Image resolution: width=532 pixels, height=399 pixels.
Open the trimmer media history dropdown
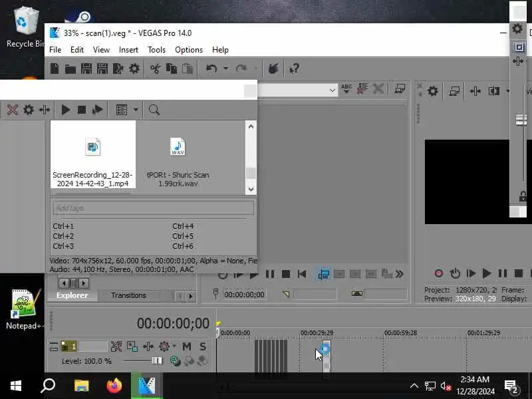pyautogui.click(x=332, y=90)
